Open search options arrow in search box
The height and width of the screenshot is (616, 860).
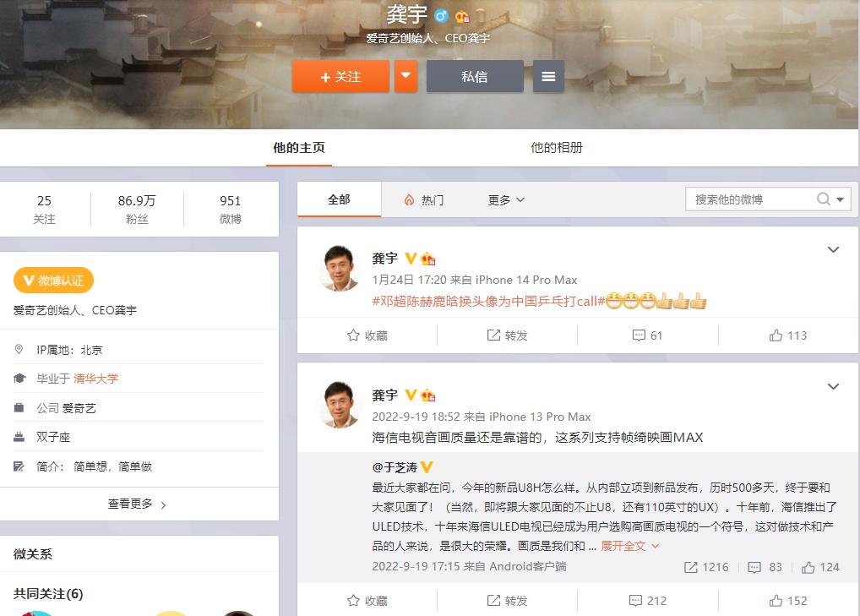click(841, 199)
